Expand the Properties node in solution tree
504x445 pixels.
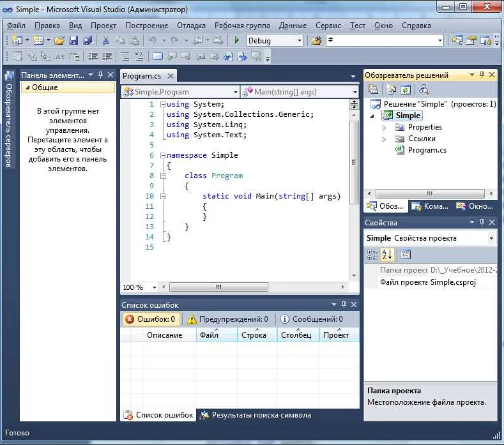point(384,127)
